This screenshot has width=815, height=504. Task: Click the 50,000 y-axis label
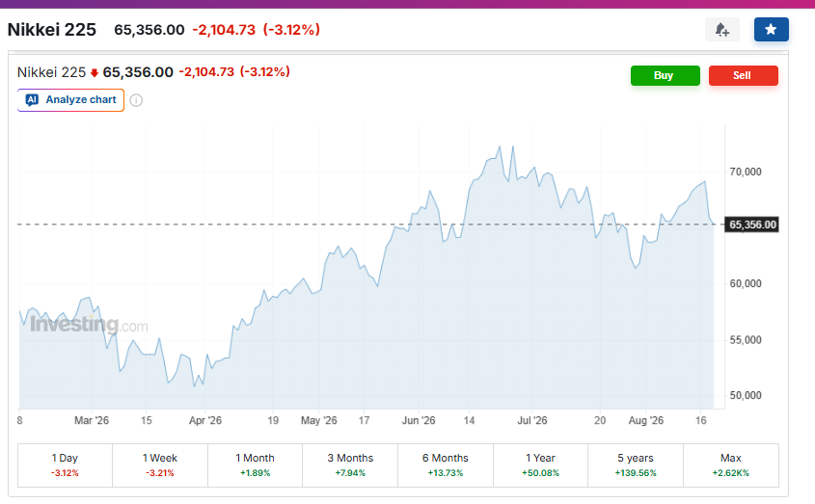coord(746,395)
